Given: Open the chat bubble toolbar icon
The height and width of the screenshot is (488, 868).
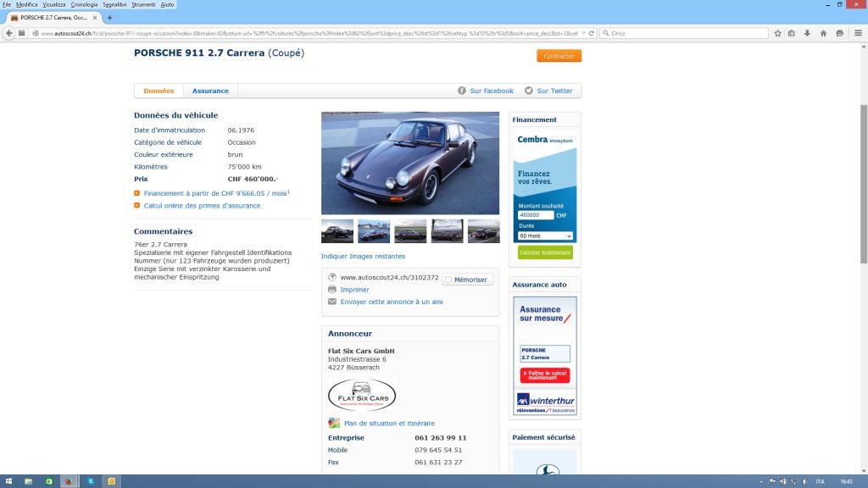Looking at the screenshot, I should pos(840,33).
